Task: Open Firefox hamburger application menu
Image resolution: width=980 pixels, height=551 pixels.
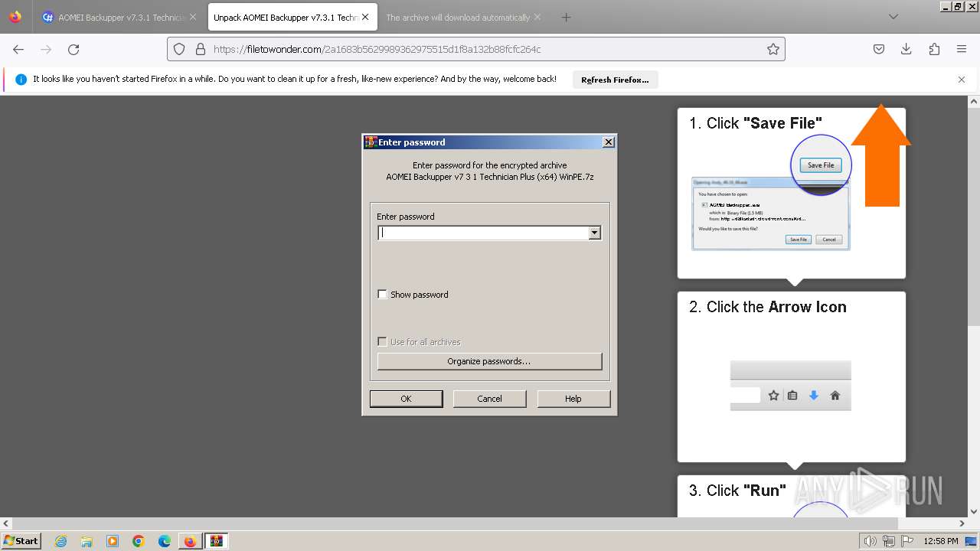Action: point(962,49)
